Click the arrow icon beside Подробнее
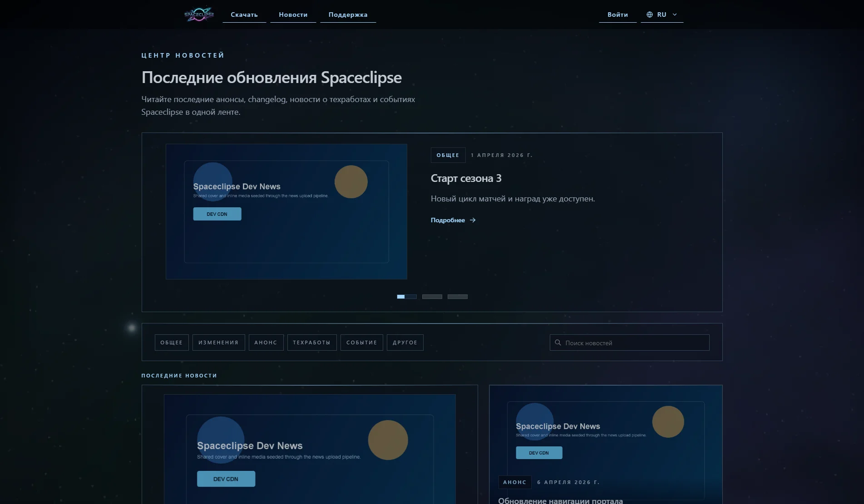 [x=472, y=220]
